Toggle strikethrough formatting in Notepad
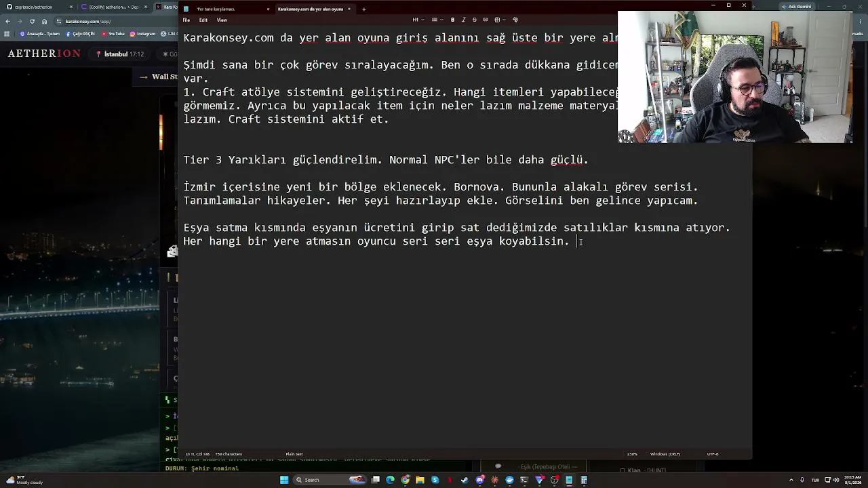868x488 pixels. (x=474, y=20)
